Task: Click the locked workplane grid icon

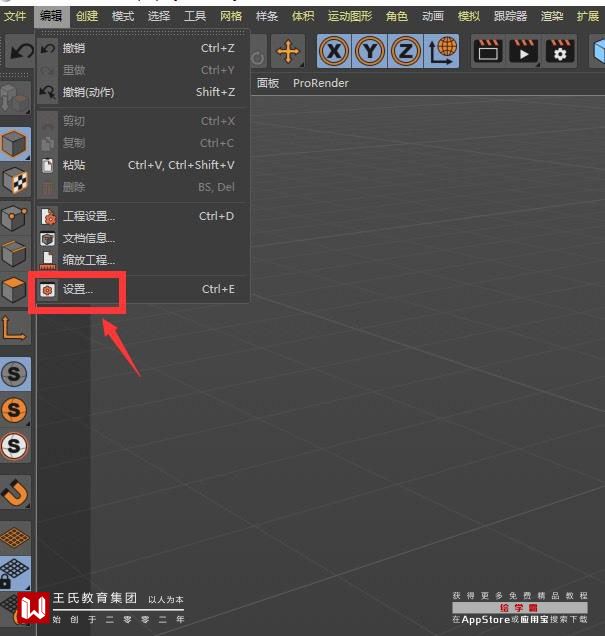Action: tap(15, 573)
